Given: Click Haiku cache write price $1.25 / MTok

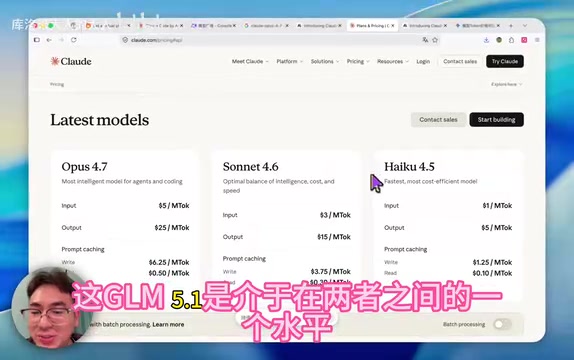Looking at the screenshot, I should coord(492,263).
